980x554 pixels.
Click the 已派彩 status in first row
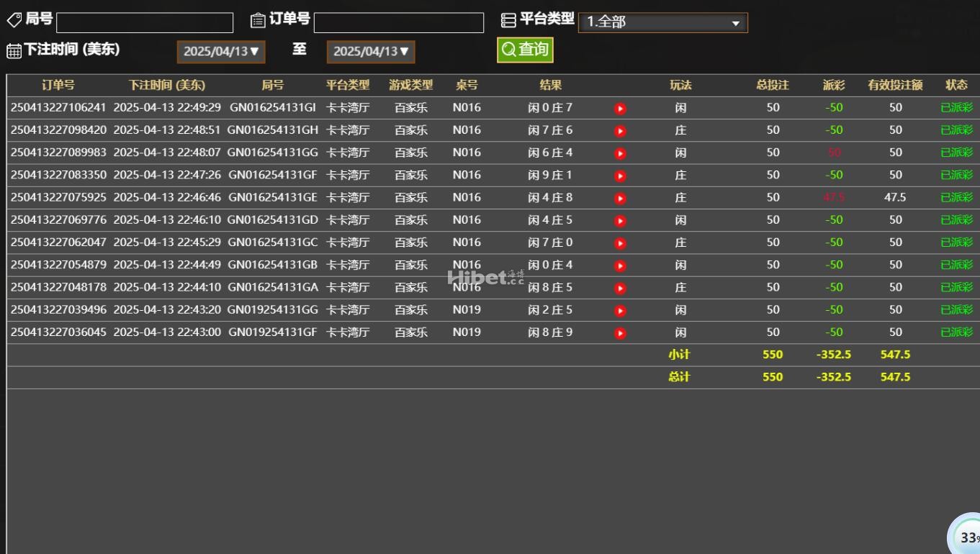[x=956, y=108]
